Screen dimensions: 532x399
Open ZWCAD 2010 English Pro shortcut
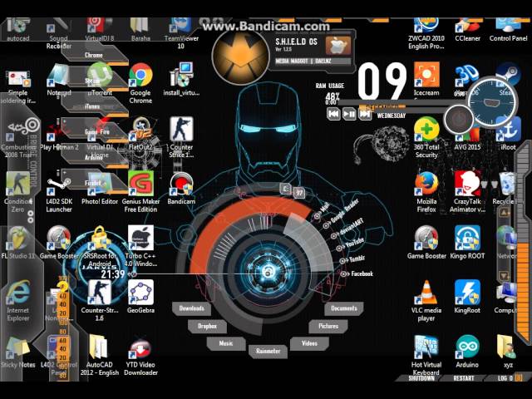click(x=426, y=26)
